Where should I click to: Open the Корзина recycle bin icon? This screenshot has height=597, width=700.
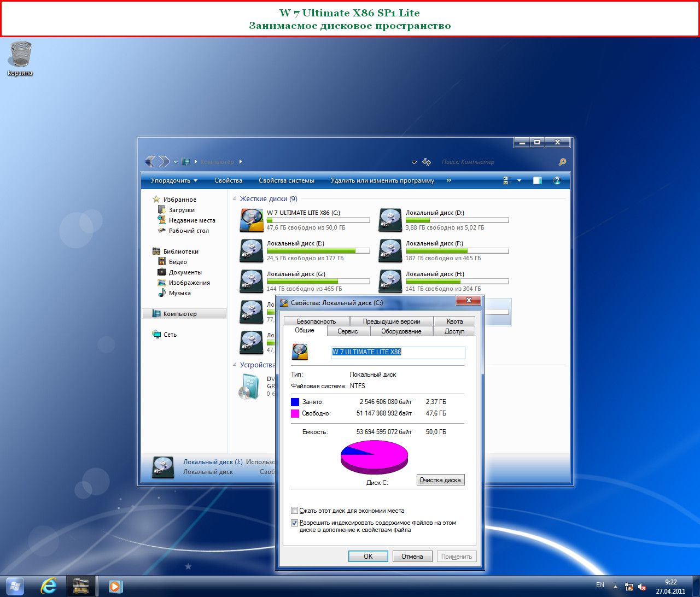coord(20,58)
